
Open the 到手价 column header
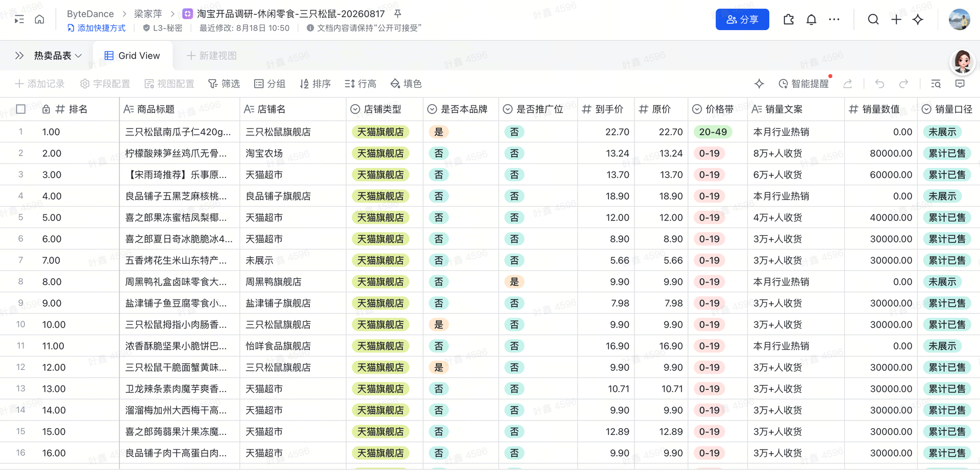point(606,109)
